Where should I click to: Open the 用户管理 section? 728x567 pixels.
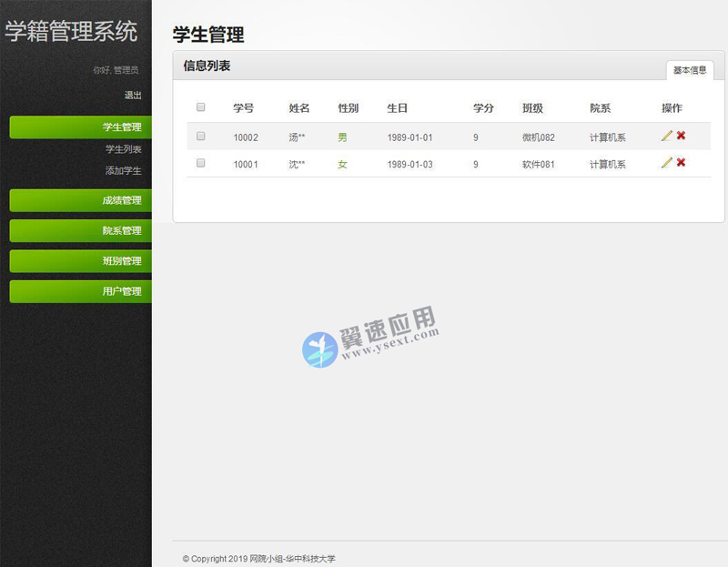(79, 291)
